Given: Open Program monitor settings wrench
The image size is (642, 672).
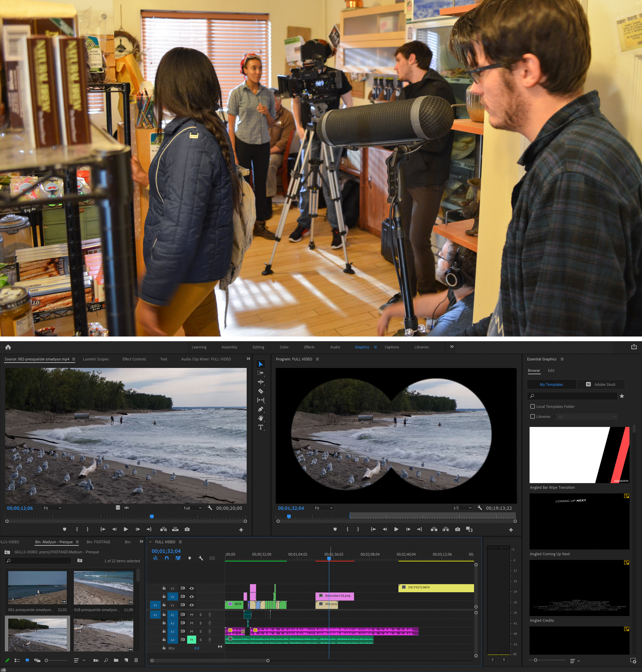Looking at the screenshot, I should pos(480,508).
